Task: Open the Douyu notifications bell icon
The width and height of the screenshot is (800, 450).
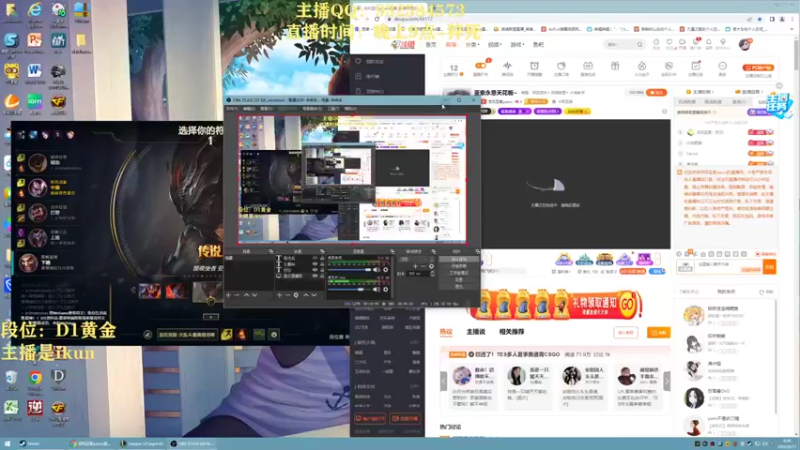Action: coord(709,43)
